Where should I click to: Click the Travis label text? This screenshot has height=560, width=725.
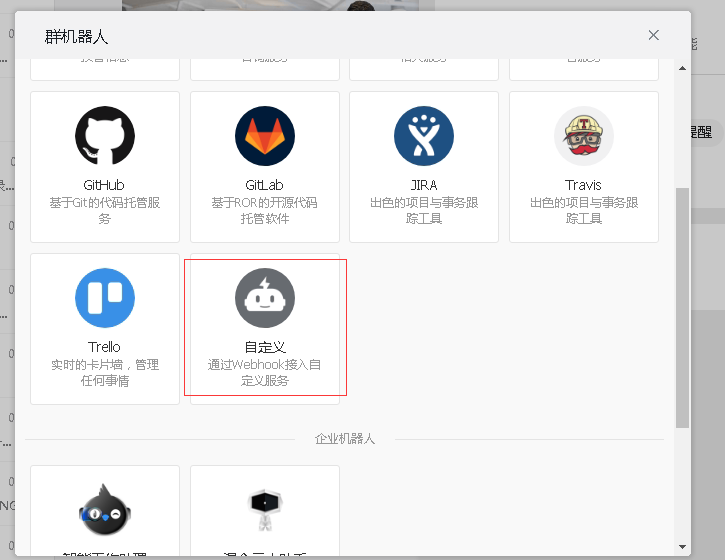584,185
